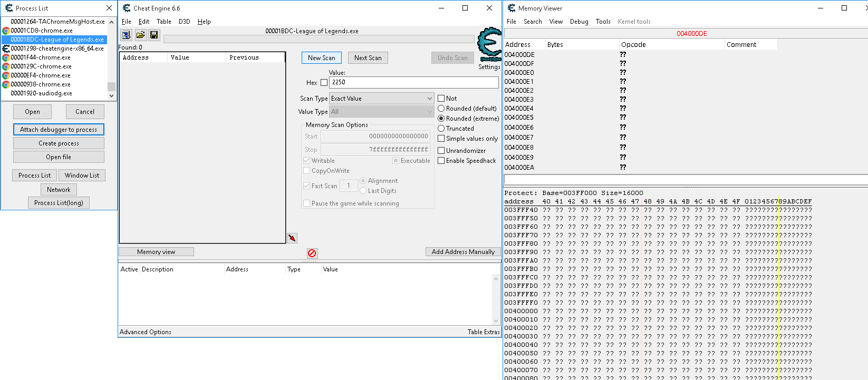Click the Process List button
The image size is (868, 380).
35,176
